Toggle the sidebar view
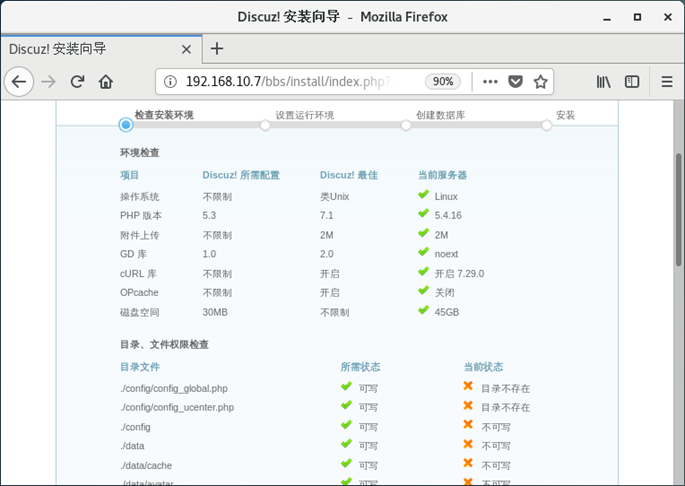Screen dimensions: 685x486 pyautogui.click(x=632, y=81)
